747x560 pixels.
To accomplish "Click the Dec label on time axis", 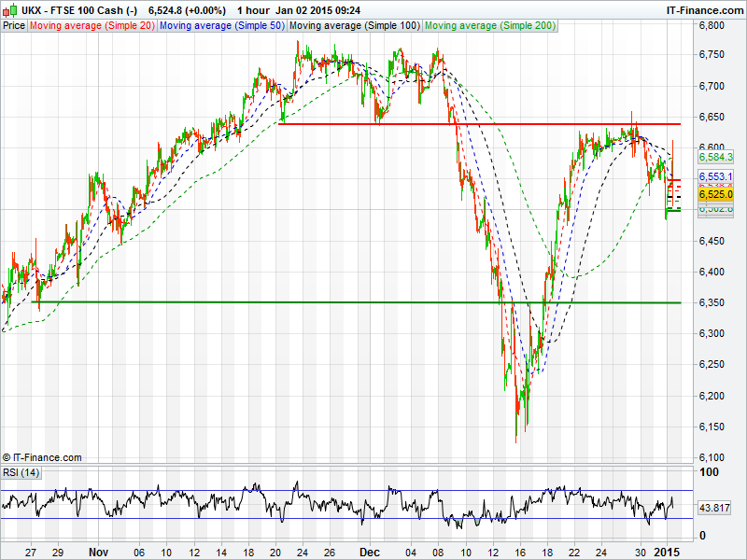I will pos(373,552).
